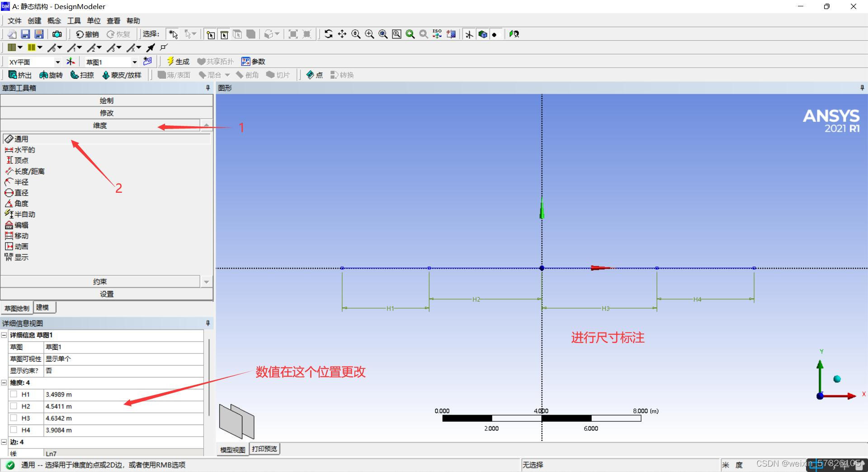Click the Save project icon
The width and height of the screenshot is (868, 472).
coord(25,34)
